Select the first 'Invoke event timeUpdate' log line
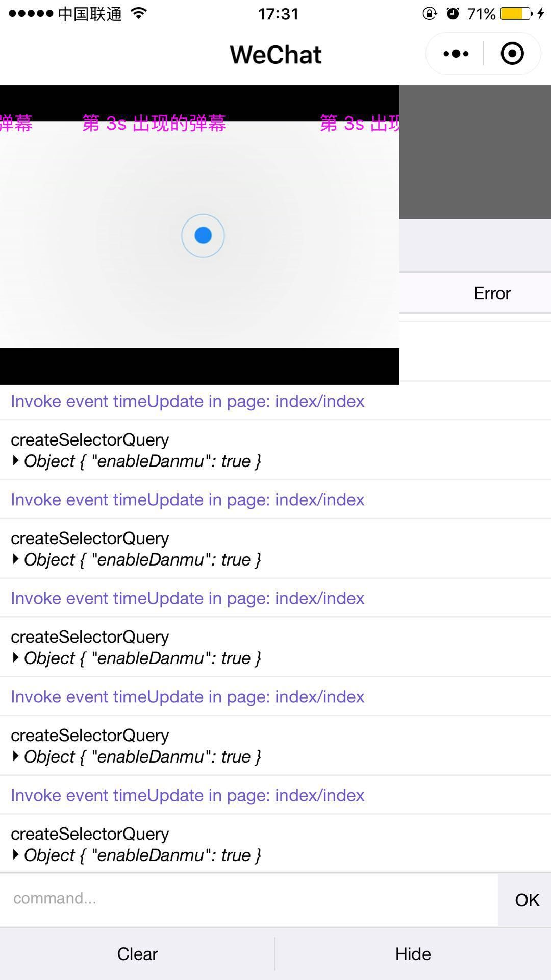This screenshot has width=551, height=980. 187,401
